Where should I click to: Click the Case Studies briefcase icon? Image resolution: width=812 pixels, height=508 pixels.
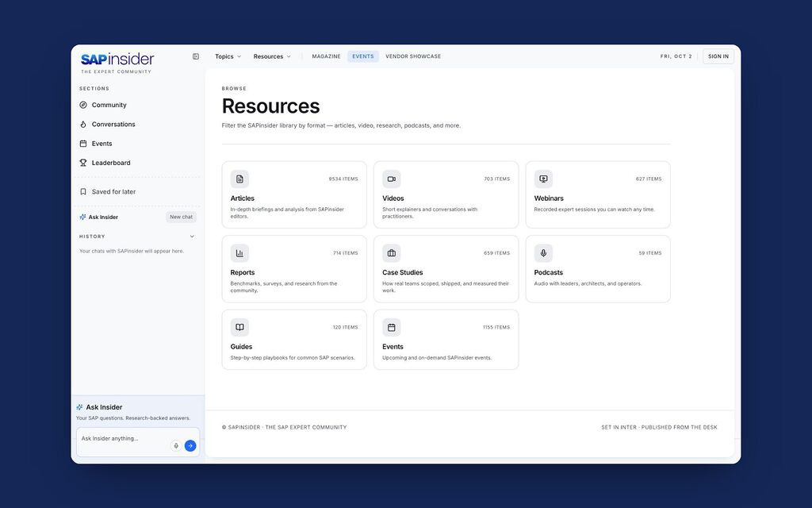coord(392,253)
